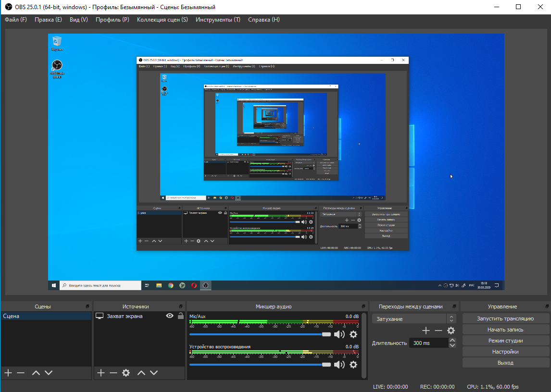This screenshot has width=551, height=392.
Task: Open the Файл menu
Action: pyautogui.click(x=16, y=20)
